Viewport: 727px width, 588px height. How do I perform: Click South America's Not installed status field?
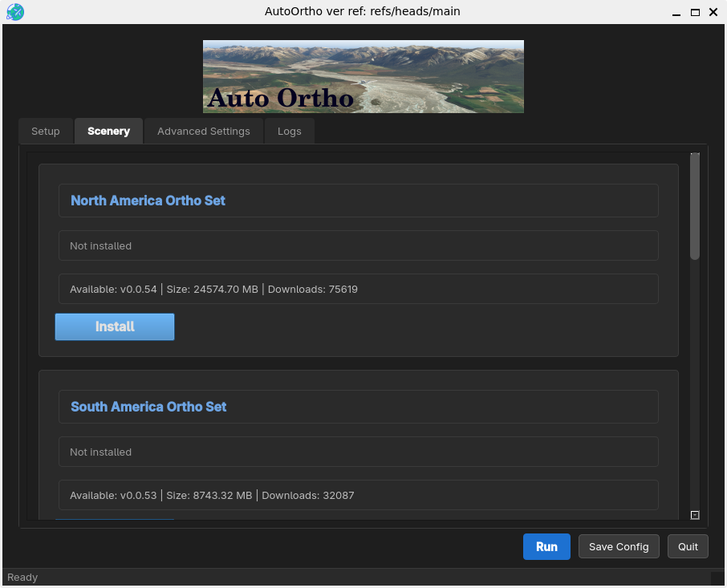tap(358, 452)
